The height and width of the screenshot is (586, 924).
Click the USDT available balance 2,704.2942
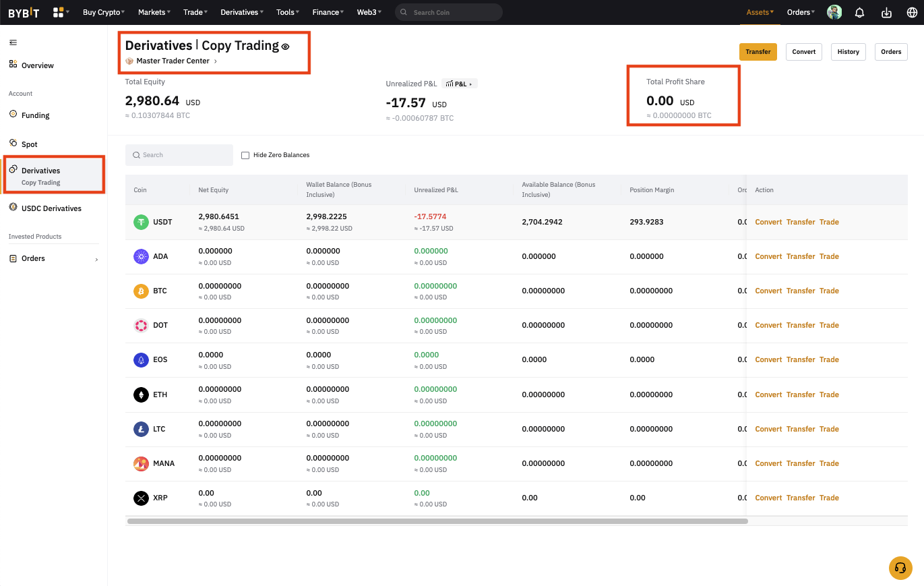(x=542, y=222)
